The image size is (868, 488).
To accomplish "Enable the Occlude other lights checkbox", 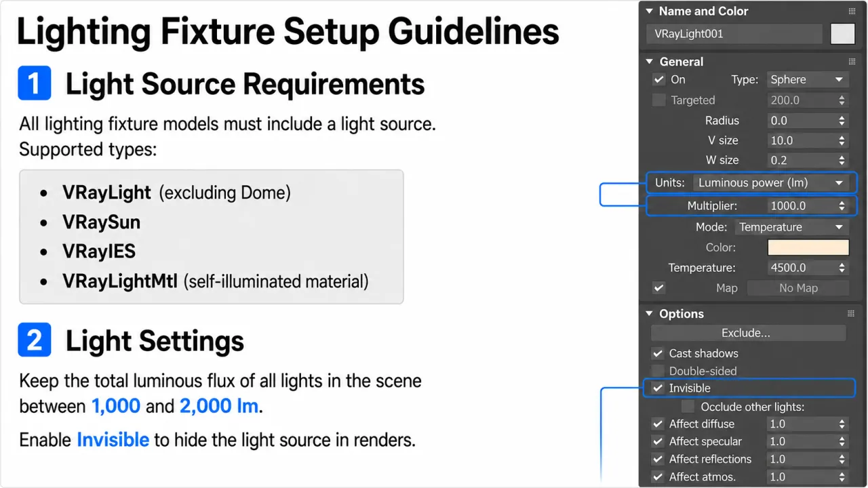I will click(x=688, y=407).
